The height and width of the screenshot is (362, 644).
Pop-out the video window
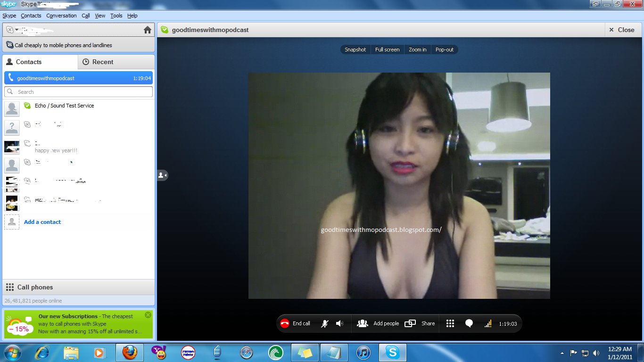tap(444, 49)
